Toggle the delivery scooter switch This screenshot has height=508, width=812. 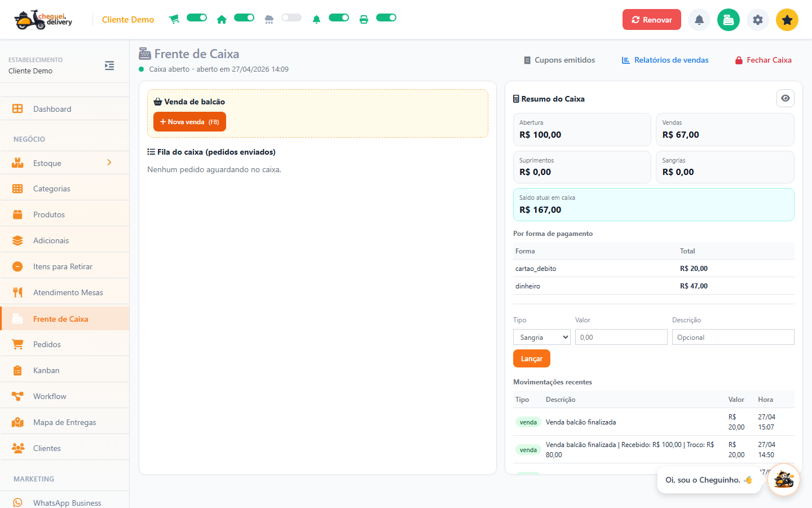pyautogui.click(x=197, y=17)
